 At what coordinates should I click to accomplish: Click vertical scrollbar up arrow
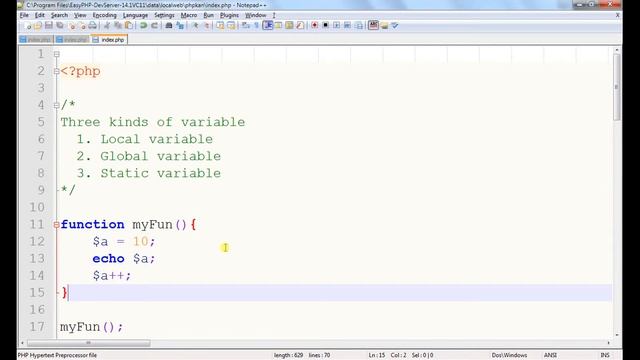[x=616, y=50]
